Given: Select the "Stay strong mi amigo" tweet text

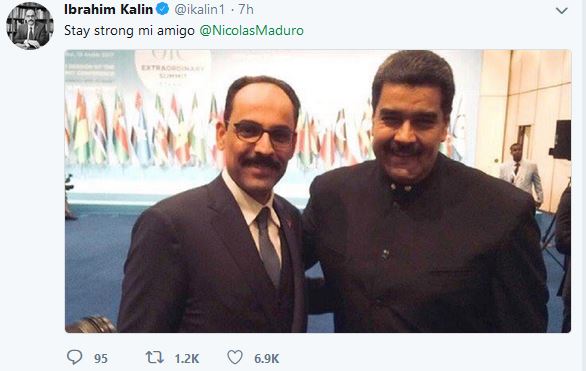Looking at the screenshot, I should (129, 31).
